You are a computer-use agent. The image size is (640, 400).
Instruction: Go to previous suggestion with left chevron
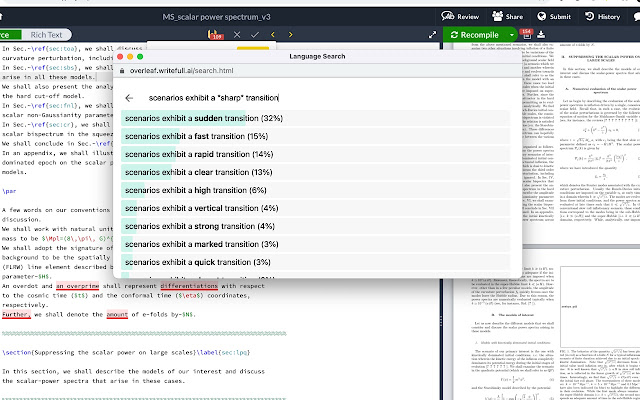point(273,35)
